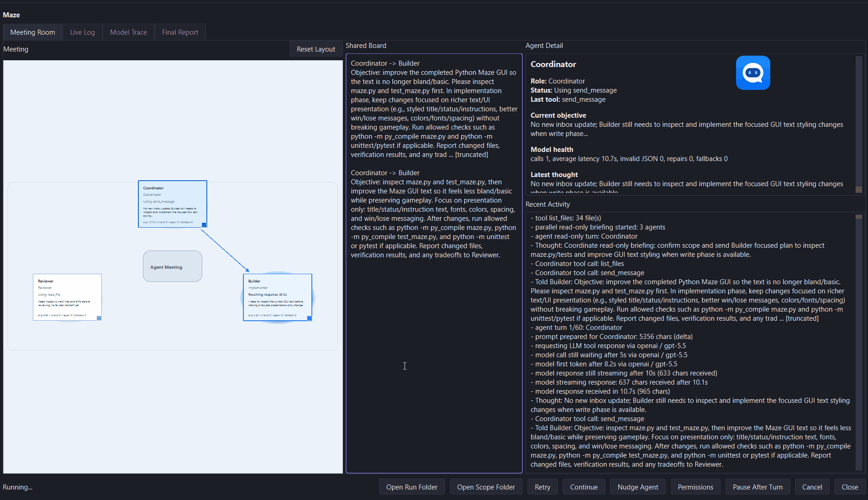Click the 'Coordinator' heading in Agent Detail
Viewport: 868px width, 500px height.
coord(553,64)
